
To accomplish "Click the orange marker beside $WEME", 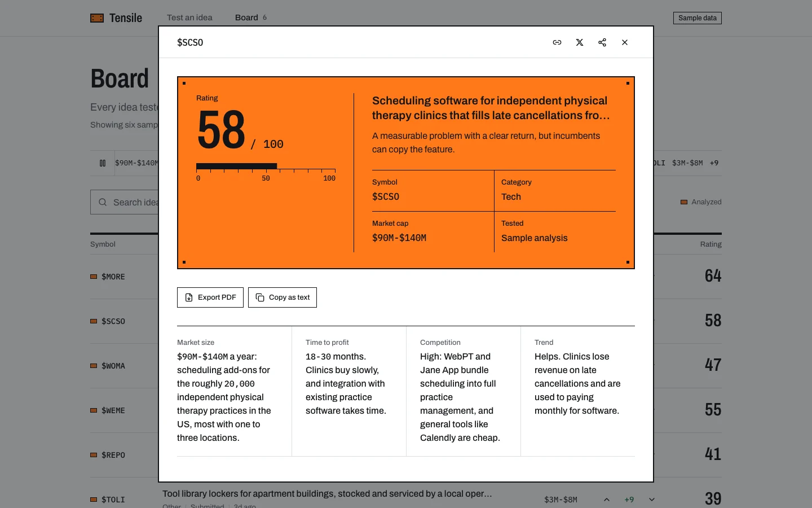I will (94, 410).
